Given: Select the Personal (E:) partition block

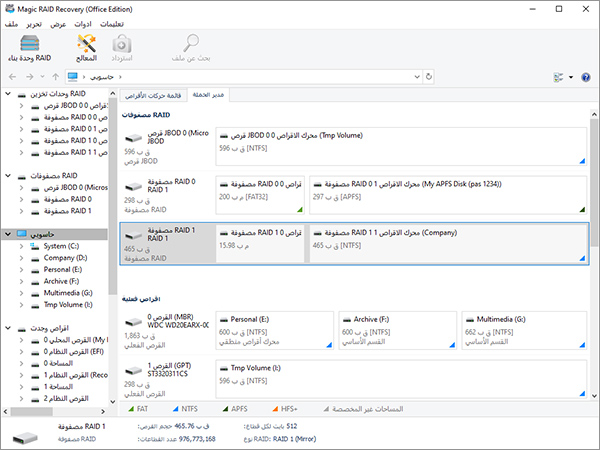Looking at the screenshot, I should point(275,331).
